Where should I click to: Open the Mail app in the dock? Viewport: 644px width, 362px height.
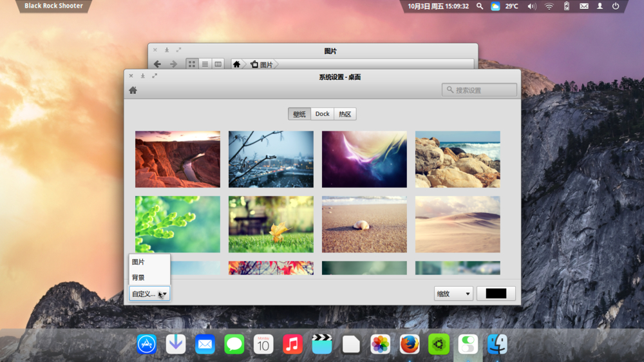(x=205, y=344)
